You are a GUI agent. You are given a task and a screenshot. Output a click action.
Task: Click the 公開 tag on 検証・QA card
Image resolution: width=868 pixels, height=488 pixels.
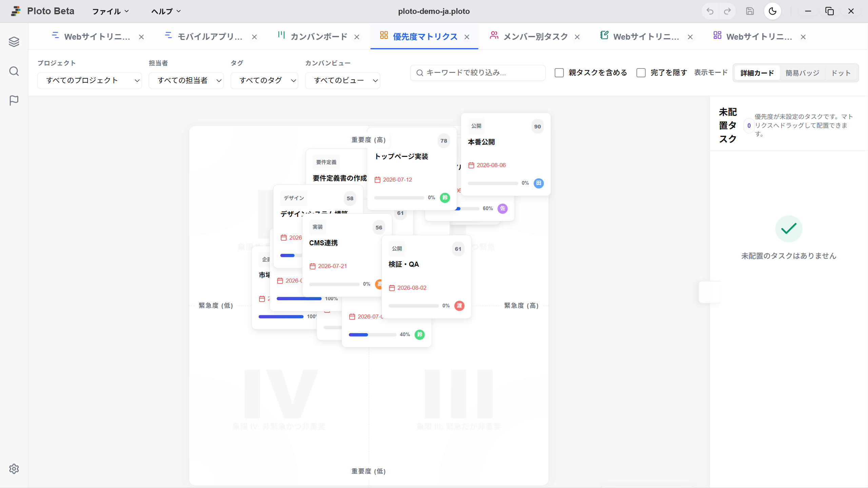(x=397, y=249)
